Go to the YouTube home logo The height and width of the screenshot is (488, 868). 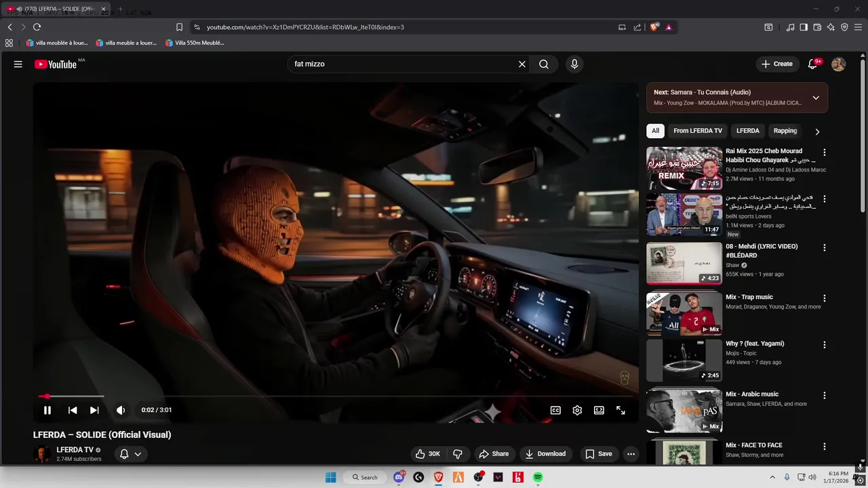(x=56, y=64)
